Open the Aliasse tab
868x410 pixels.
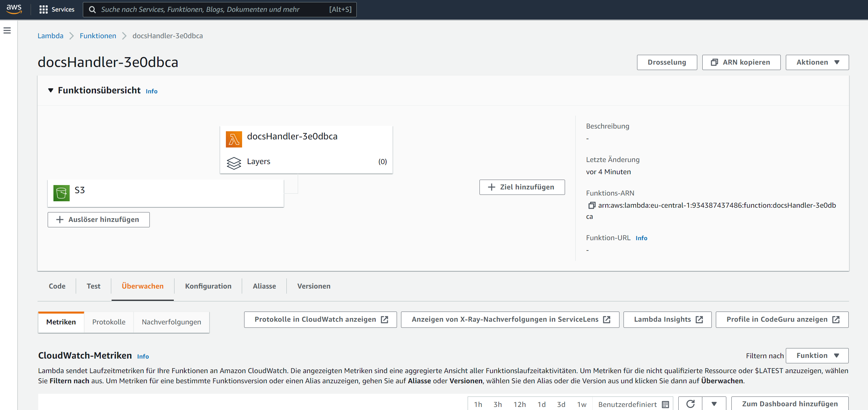pyautogui.click(x=264, y=286)
